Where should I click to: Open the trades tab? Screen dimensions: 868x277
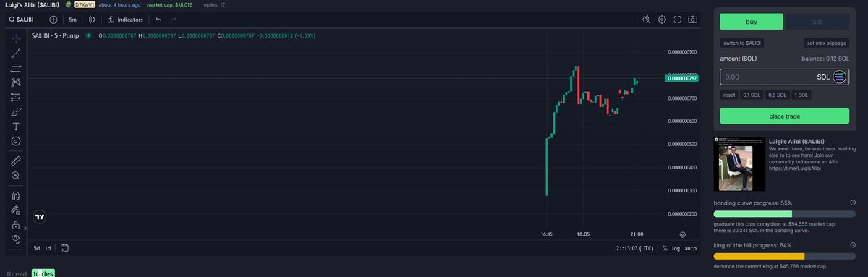tap(43, 273)
